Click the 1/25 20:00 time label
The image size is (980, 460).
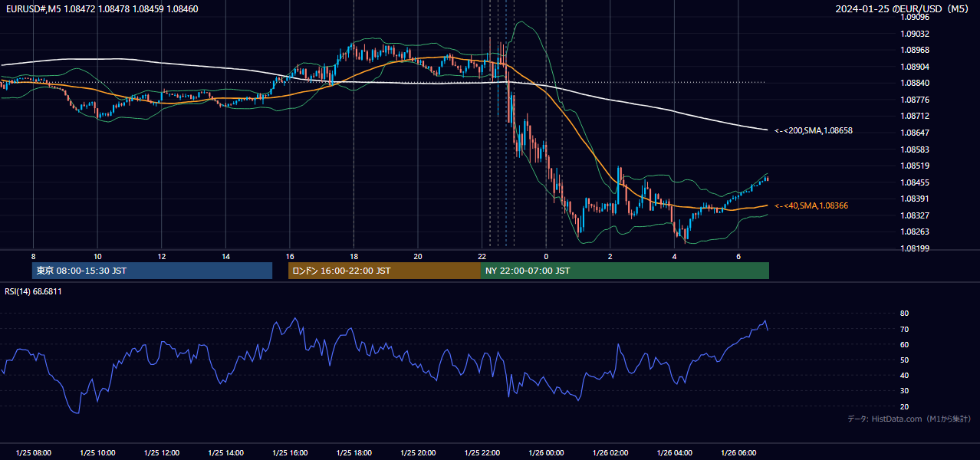click(418, 453)
